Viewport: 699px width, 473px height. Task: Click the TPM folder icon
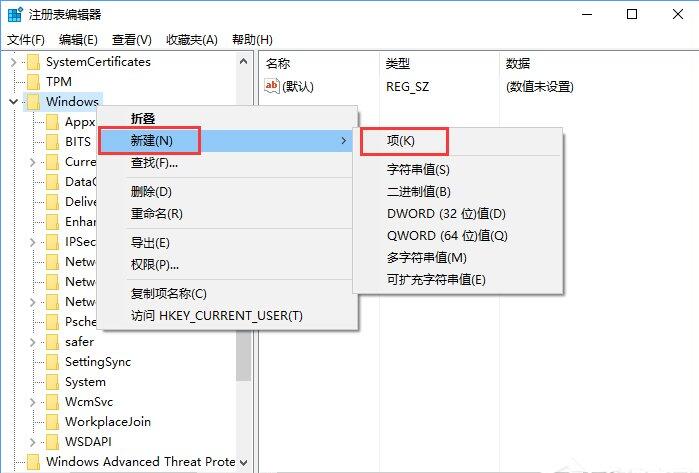click(33, 82)
